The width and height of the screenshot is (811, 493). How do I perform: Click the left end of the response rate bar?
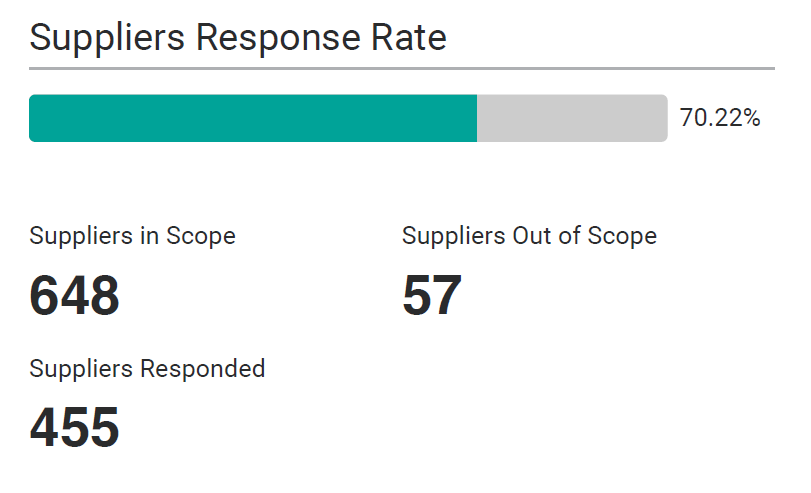(x=34, y=118)
